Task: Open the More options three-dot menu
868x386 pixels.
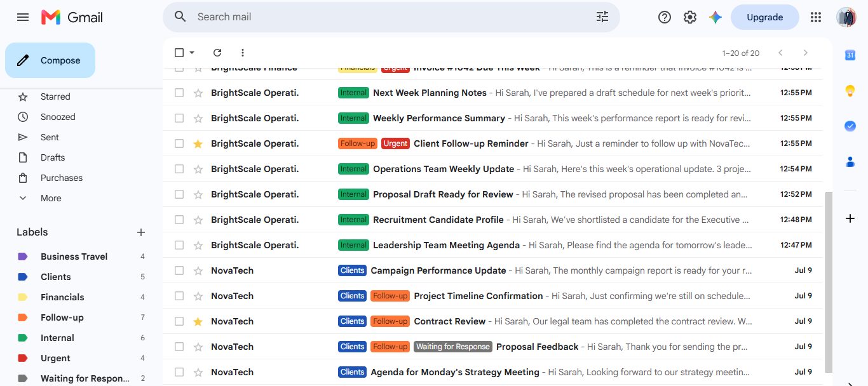Action: 242,53
